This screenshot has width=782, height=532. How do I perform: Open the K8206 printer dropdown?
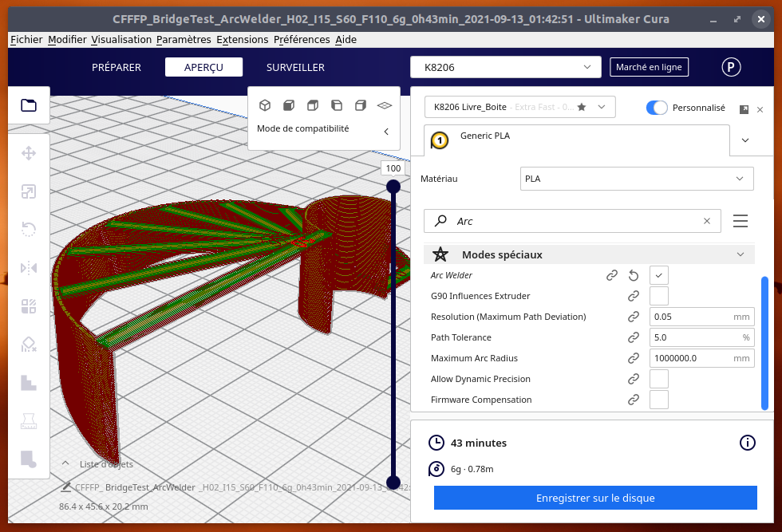pyautogui.click(x=505, y=67)
